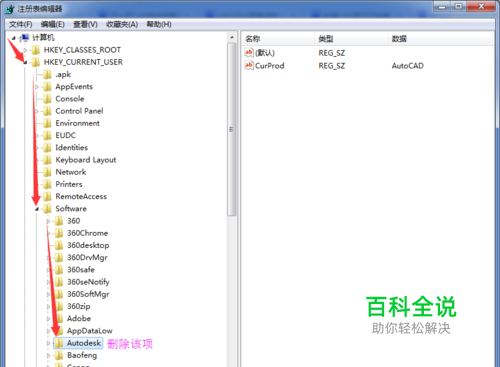Screen dimensions: 500x367
Task: Click the CurProd string value icon
Action: pyautogui.click(x=249, y=65)
